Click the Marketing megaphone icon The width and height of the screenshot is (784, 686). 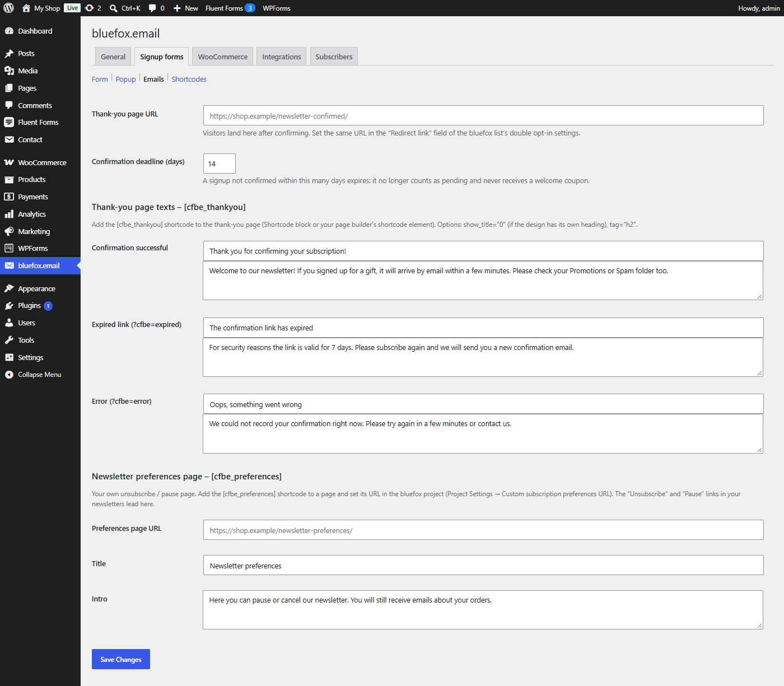point(9,231)
